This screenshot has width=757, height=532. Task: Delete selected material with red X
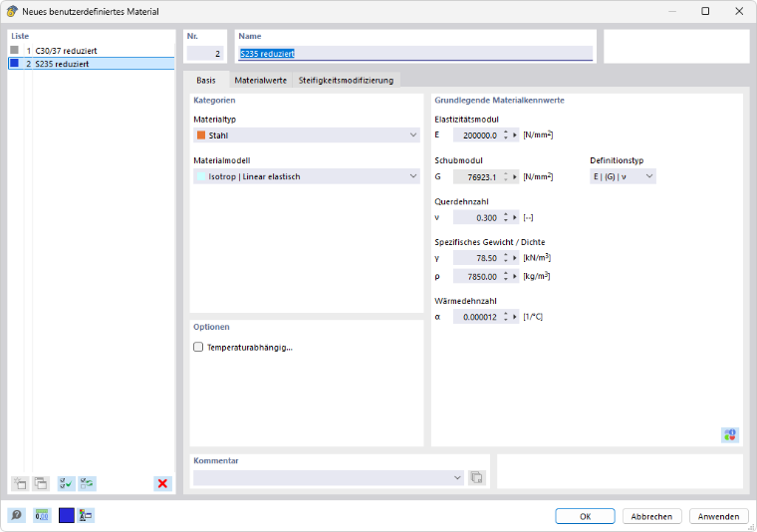point(162,483)
